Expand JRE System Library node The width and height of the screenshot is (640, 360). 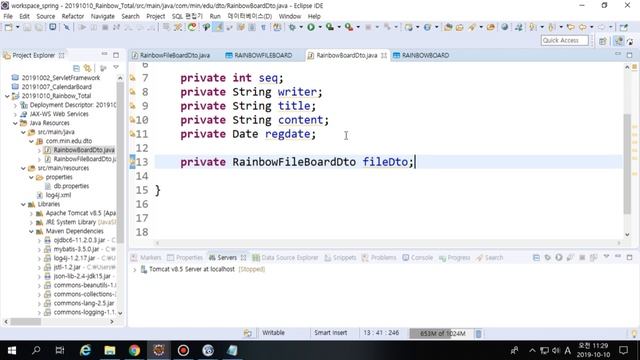pos(31,222)
